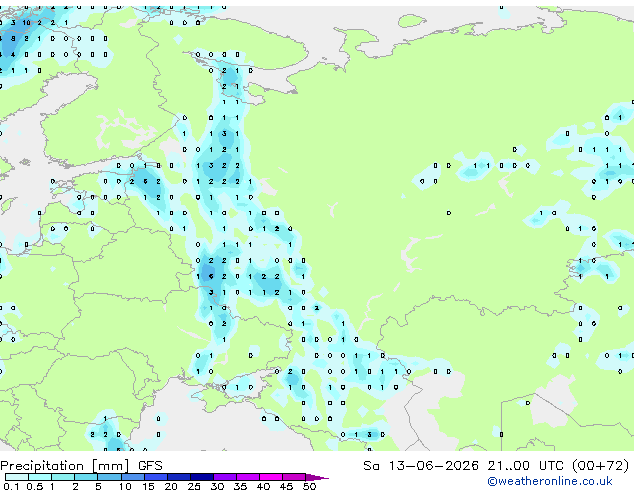Pick the 0.1–0.5 mm palest cyan legend swatch
634x490 pixels.
pyautogui.click(x=17, y=477)
